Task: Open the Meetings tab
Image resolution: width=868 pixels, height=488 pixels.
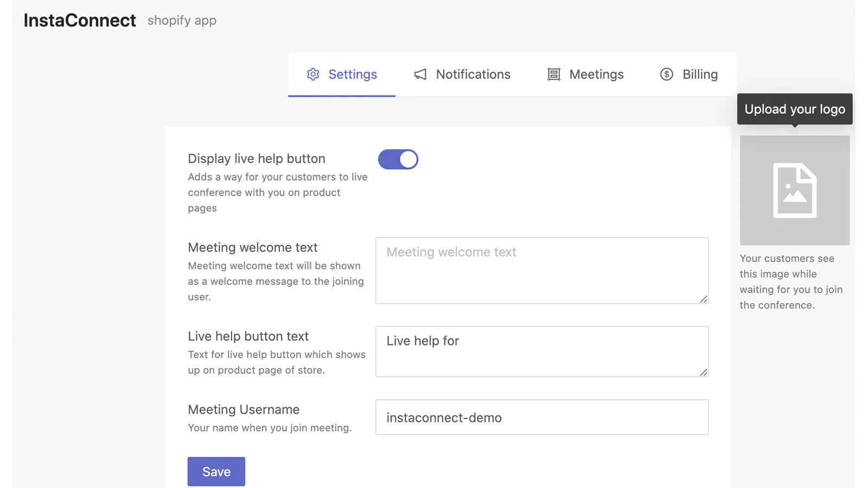Action: 596,74
